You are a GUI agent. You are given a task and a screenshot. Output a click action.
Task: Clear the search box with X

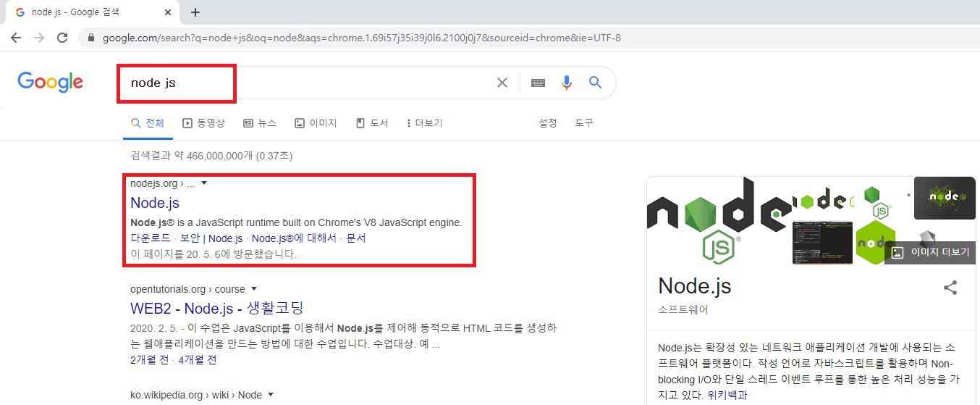tap(502, 83)
